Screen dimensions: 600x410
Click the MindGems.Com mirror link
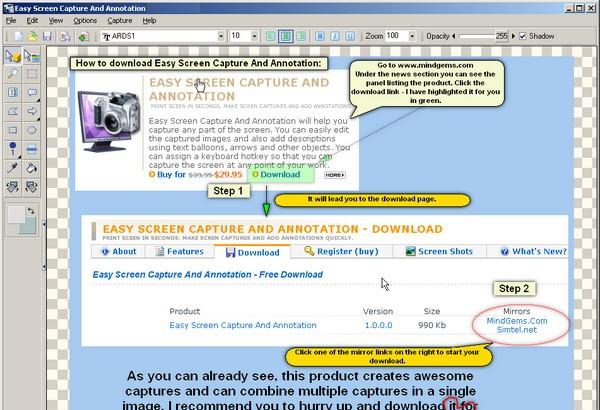coord(517,321)
